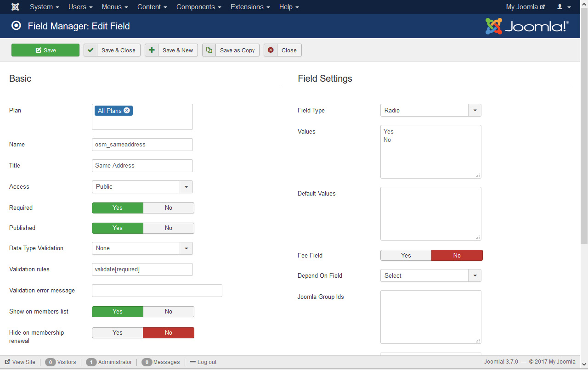588x370 pixels.
Task: Click the red X icon on Close button
Action: [x=271, y=50]
